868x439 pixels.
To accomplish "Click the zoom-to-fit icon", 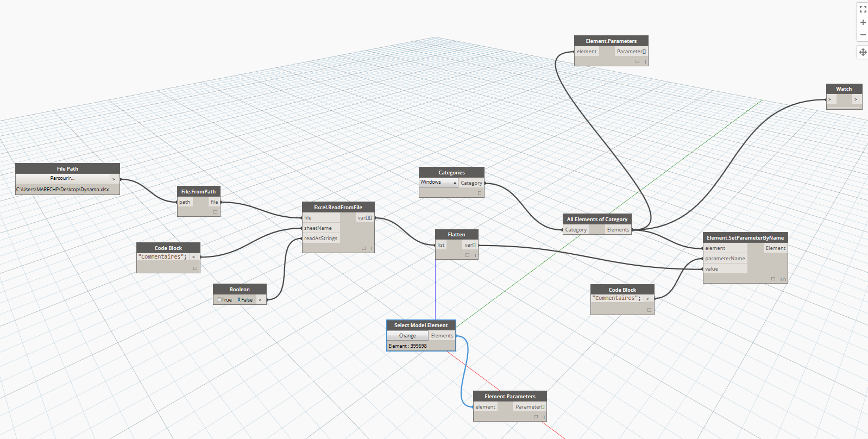I will coord(863,9).
